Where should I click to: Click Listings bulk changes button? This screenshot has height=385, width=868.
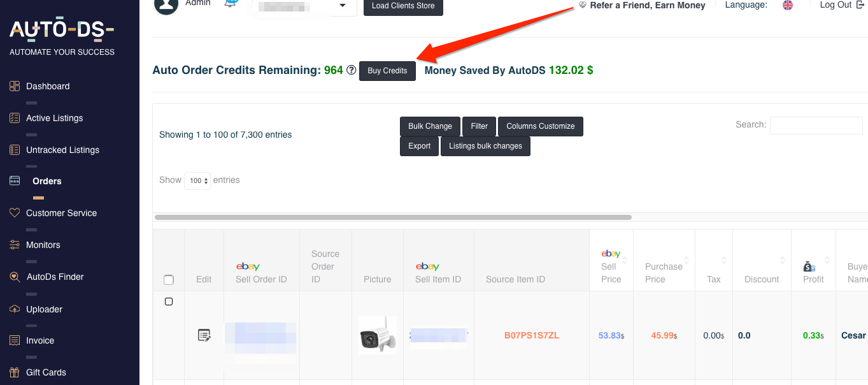tap(485, 146)
